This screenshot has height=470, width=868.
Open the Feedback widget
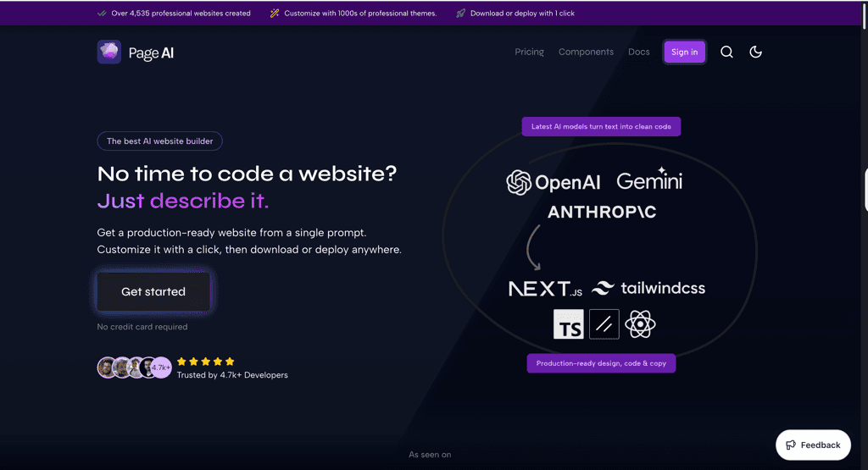pos(813,445)
